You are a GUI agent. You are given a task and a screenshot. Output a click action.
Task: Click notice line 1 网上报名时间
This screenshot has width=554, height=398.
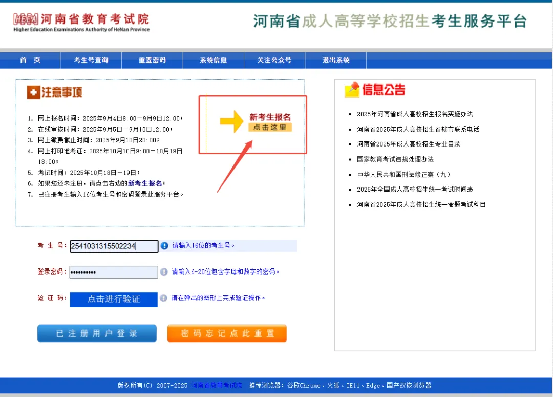pyautogui.click(x=110, y=118)
